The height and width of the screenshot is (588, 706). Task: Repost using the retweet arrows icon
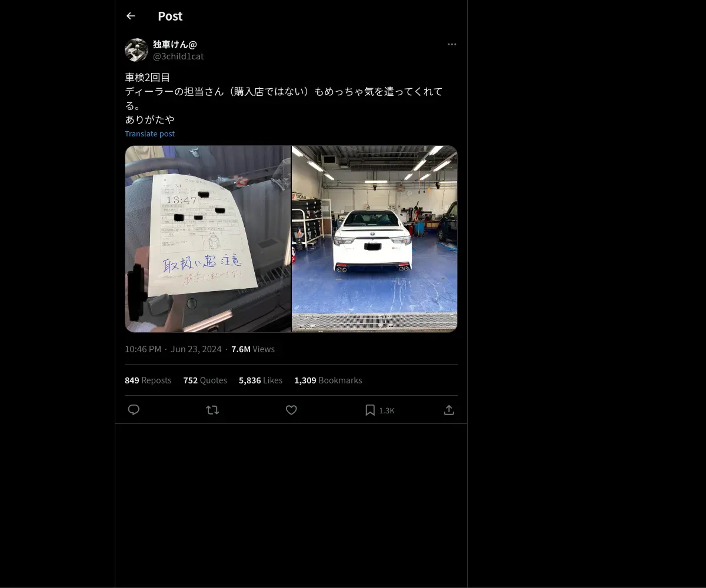[x=212, y=410]
